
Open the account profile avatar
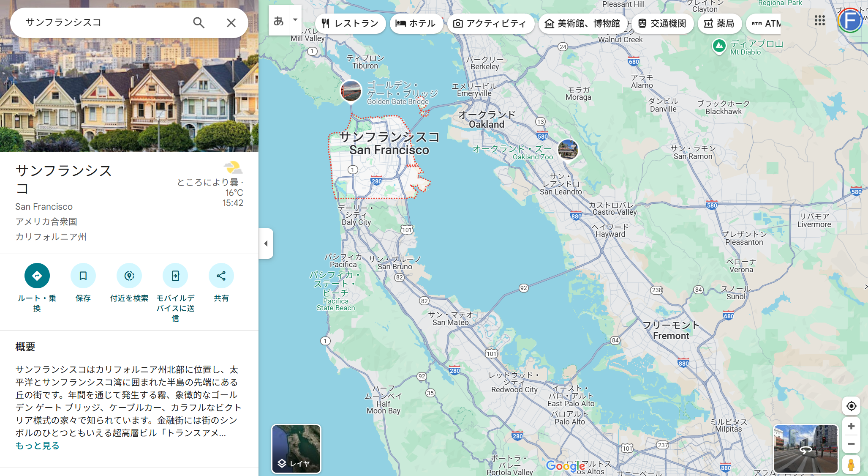[x=850, y=20]
